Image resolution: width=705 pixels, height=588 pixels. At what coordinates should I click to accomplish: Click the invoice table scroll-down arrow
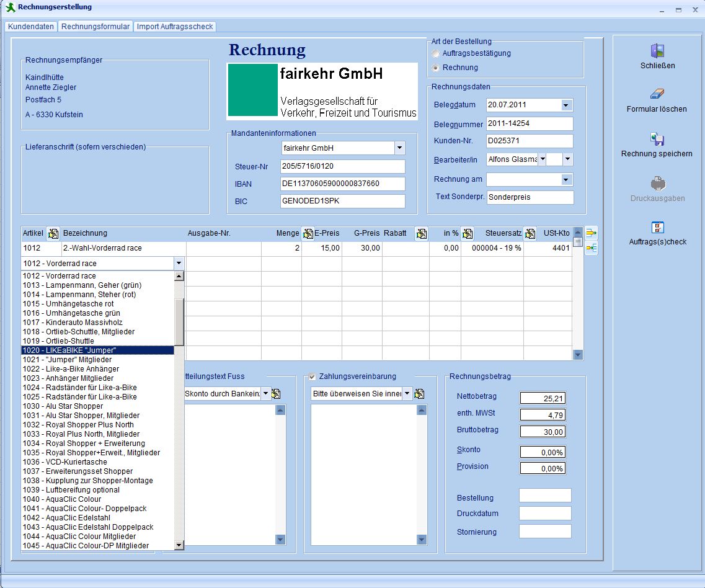tap(578, 355)
